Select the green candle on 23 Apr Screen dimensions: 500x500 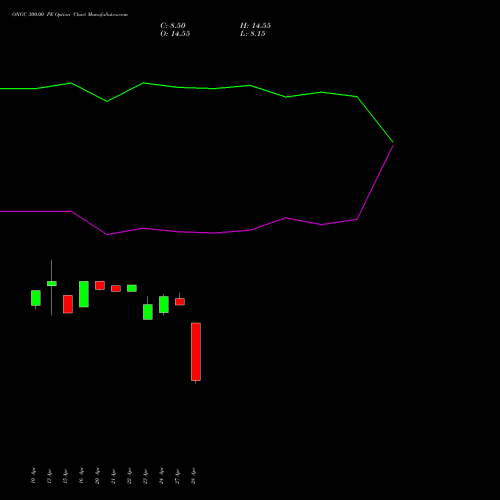click(x=148, y=312)
